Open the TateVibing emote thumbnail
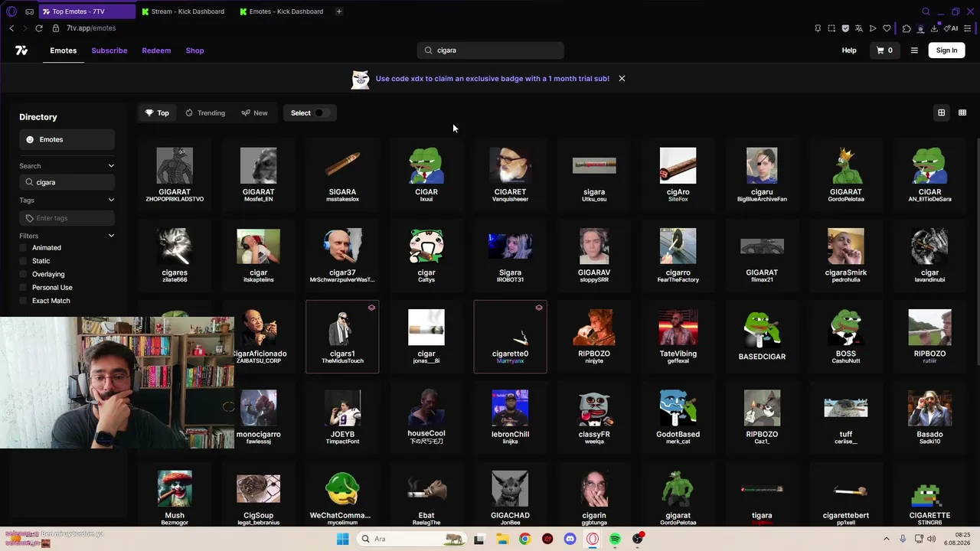The image size is (980, 551). [678, 328]
